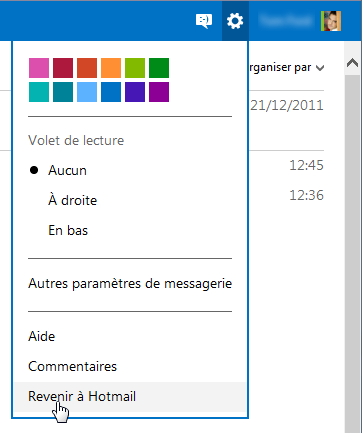Choose the dark green color theme
362x433 pixels.
pyautogui.click(x=159, y=68)
